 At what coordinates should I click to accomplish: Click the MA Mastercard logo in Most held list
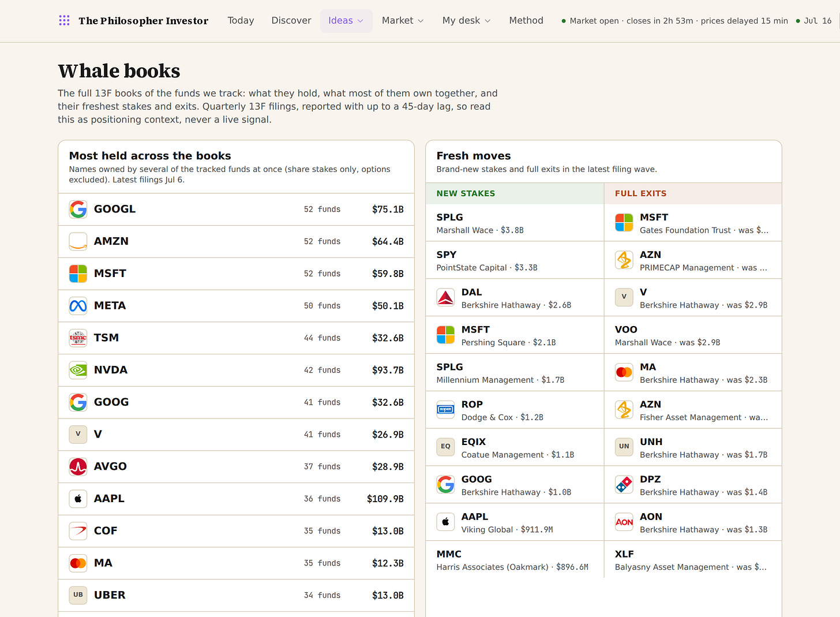(78, 563)
